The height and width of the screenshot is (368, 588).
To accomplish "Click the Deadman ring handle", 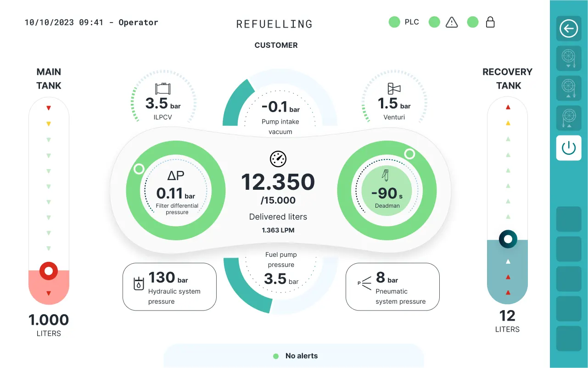I will click(x=409, y=154).
